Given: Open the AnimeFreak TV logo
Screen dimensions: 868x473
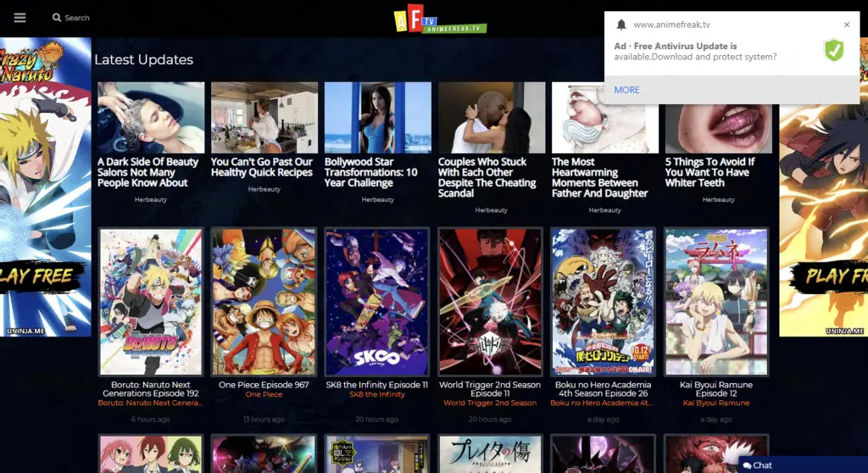Looking at the screenshot, I should pos(440,19).
